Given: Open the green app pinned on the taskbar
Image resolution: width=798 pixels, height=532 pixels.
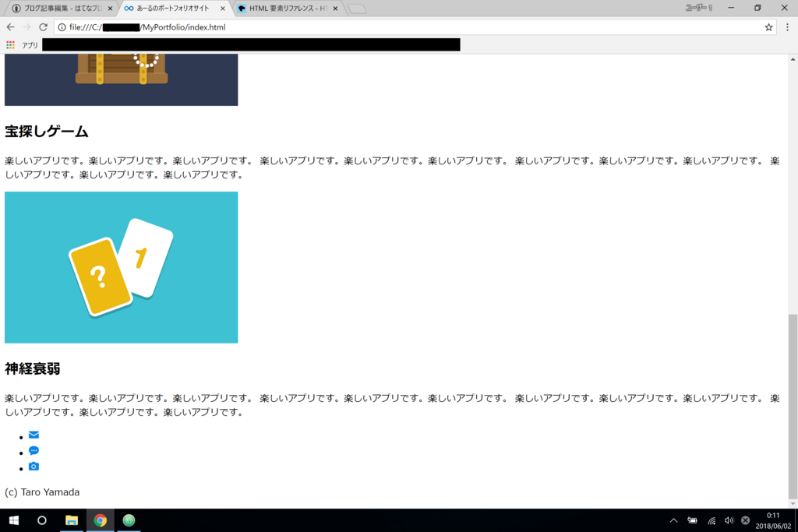Looking at the screenshot, I should pos(129,520).
